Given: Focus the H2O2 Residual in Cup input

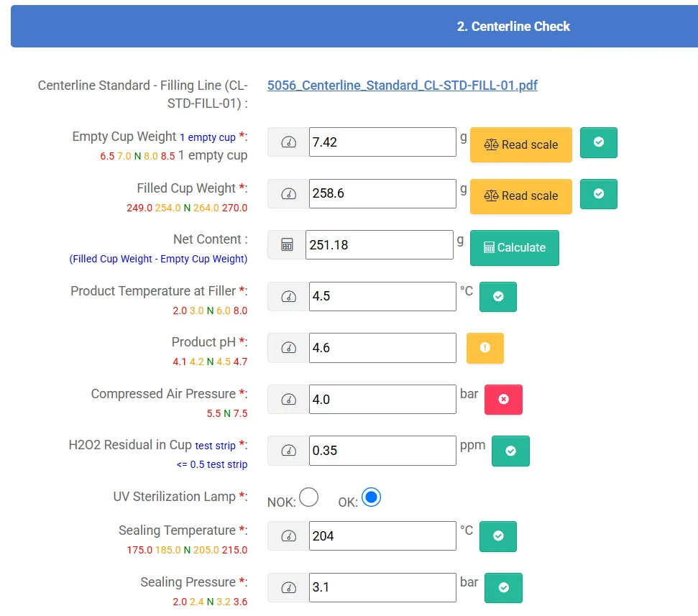Looking at the screenshot, I should click(382, 451).
